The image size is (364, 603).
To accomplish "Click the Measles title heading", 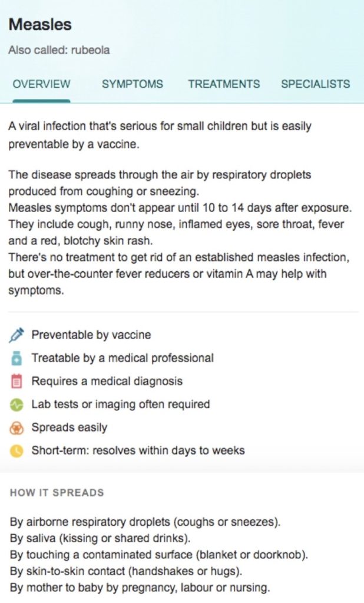I will 40,25.
